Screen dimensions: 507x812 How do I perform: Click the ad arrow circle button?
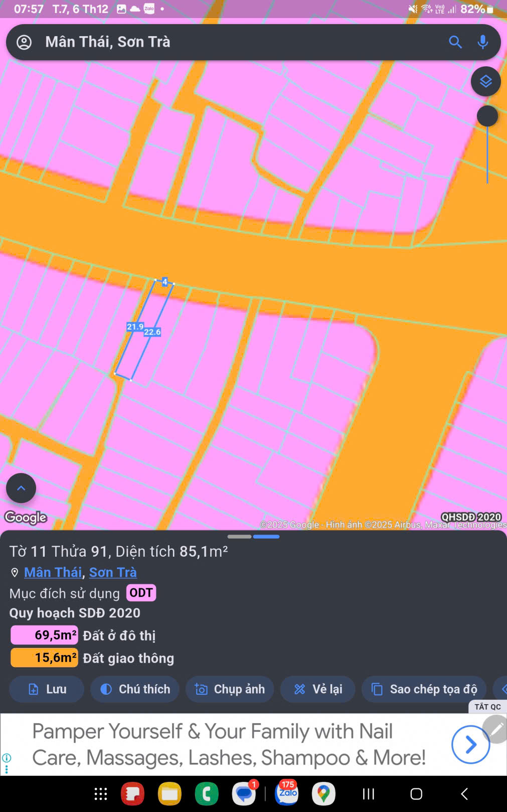(x=470, y=745)
